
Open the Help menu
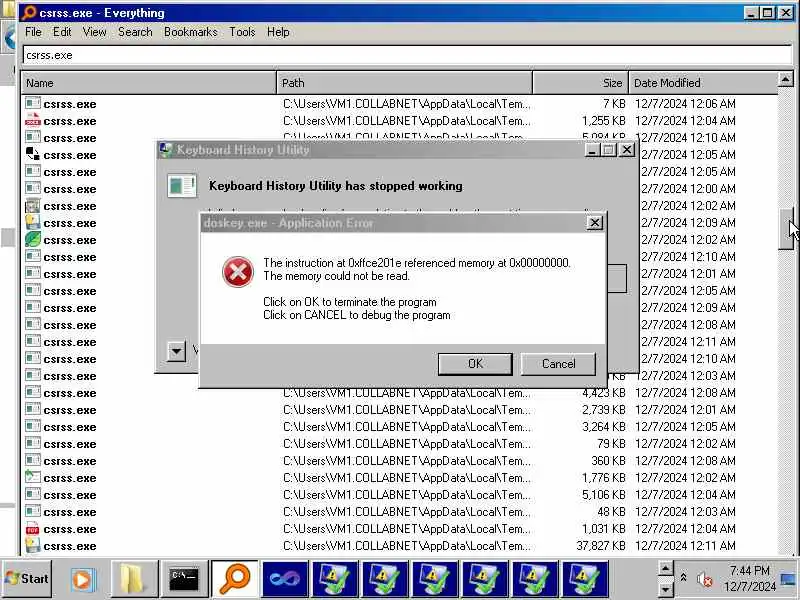(x=278, y=32)
